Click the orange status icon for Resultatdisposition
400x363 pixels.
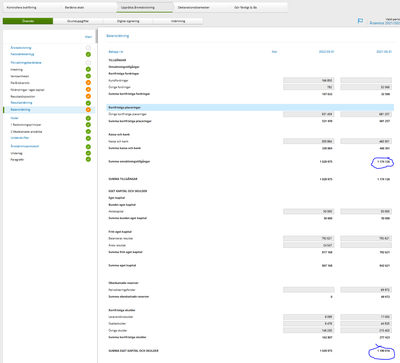[88, 96]
